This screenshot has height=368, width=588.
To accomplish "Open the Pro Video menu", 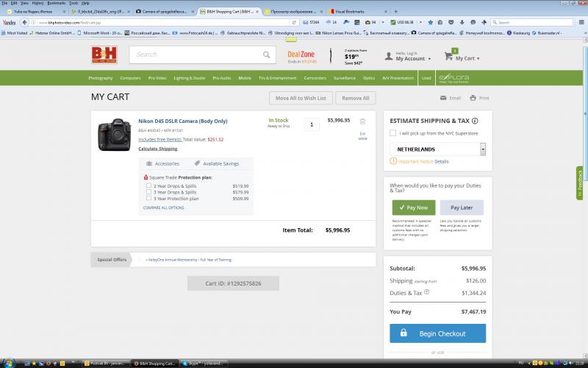I will pos(157,78).
